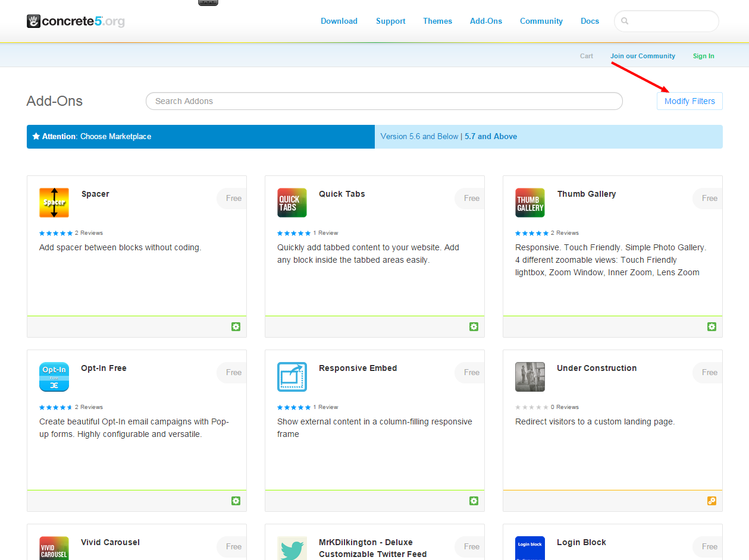Click green gear badge on Responsive Embed card
Image resolution: width=749 pixels, height=560 pixels.
click(x=474, y=501)
